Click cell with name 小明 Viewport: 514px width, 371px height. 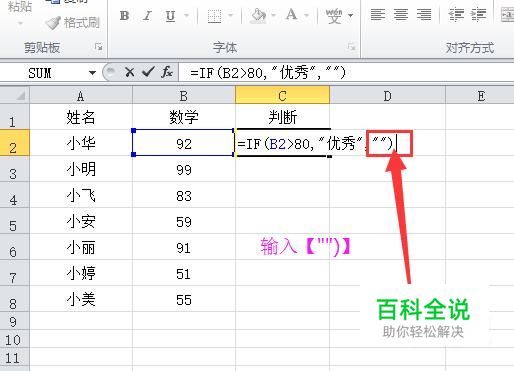(x=81, y=169)
